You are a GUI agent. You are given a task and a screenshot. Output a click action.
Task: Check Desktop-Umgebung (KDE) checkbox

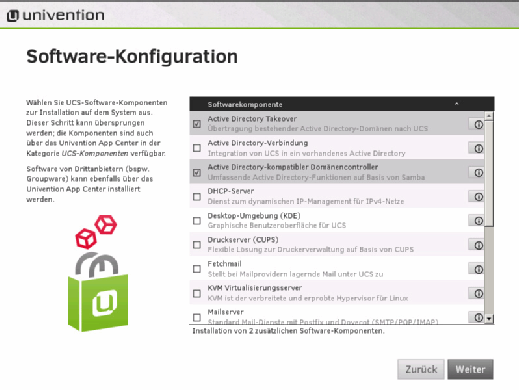[197, 221]
